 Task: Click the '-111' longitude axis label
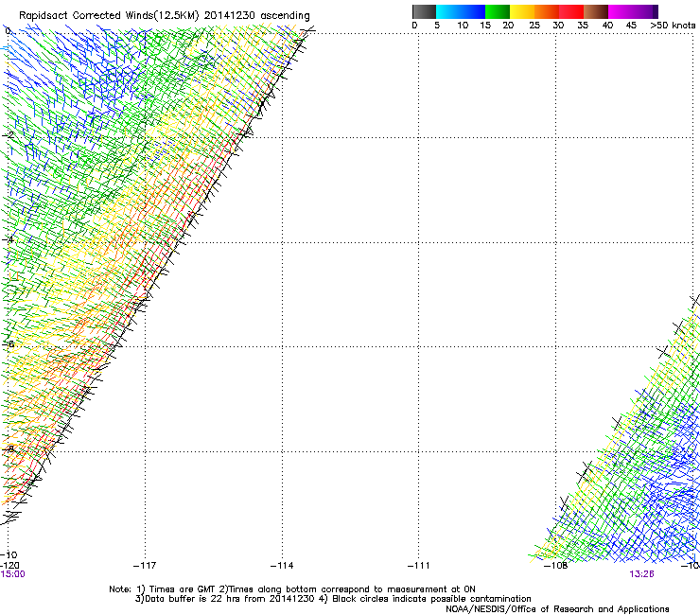click(419, 566)
